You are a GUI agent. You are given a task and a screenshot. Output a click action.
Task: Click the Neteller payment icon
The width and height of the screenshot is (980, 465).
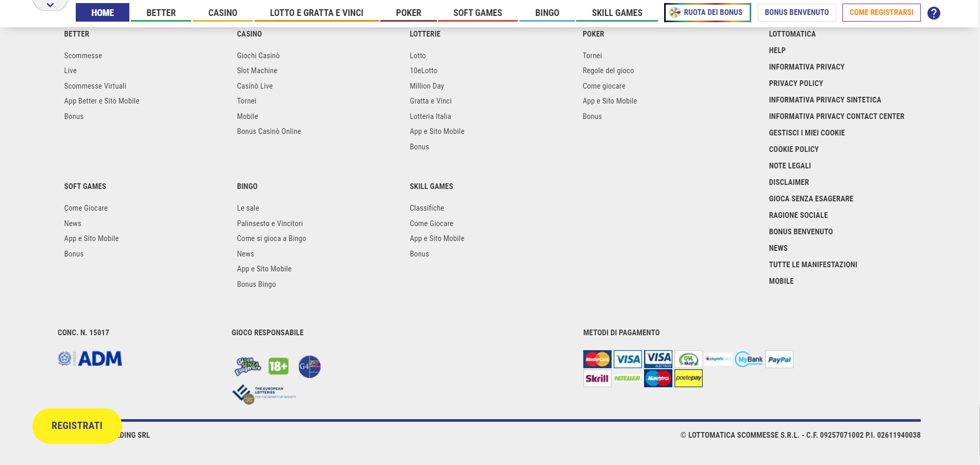[x=628, y=378]
